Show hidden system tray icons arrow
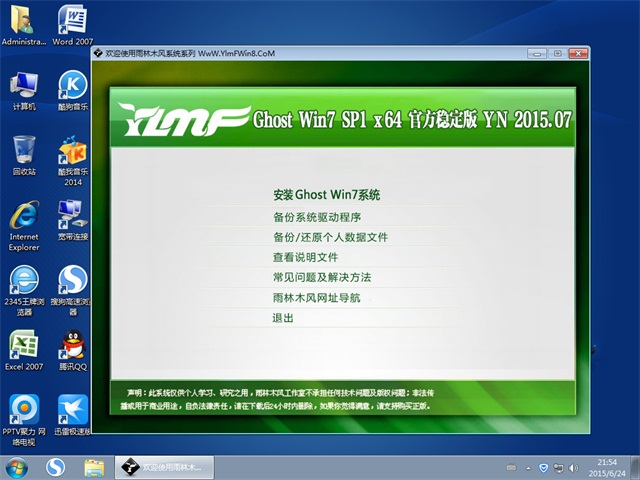 (527, 467)
